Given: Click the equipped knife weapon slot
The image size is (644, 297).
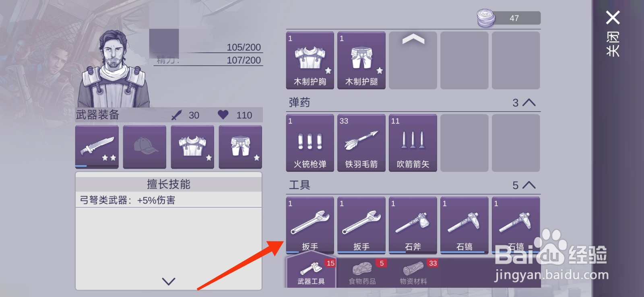Looking at the screenshot, I should pyautogui.click(x=97, y=147).
